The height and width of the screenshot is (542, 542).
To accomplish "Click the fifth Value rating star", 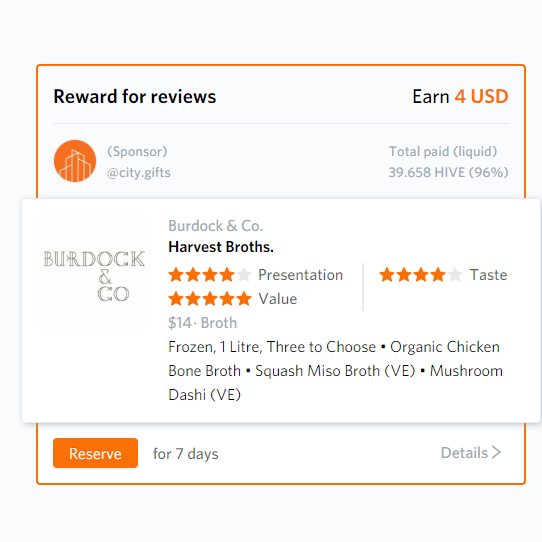I will [244, 299].
